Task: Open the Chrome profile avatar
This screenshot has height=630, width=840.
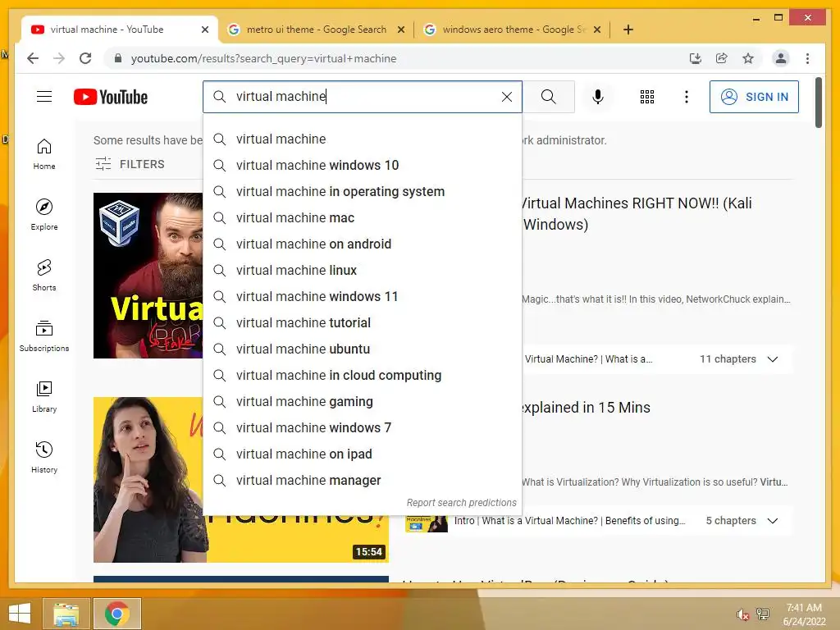Action: coord(781,58)
